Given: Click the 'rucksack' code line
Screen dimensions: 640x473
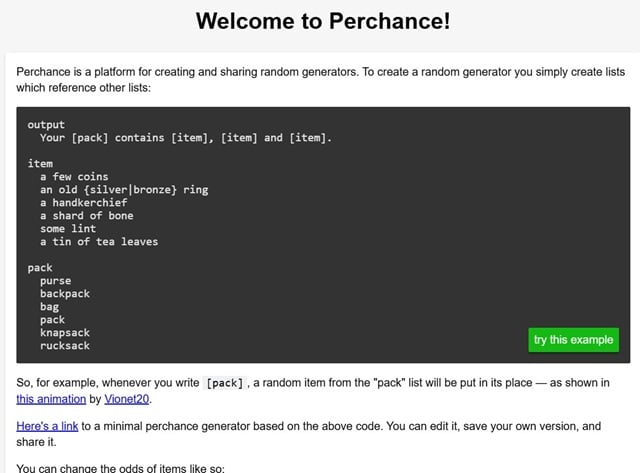Looking at the screenshot, I should [x=65, y=346].
